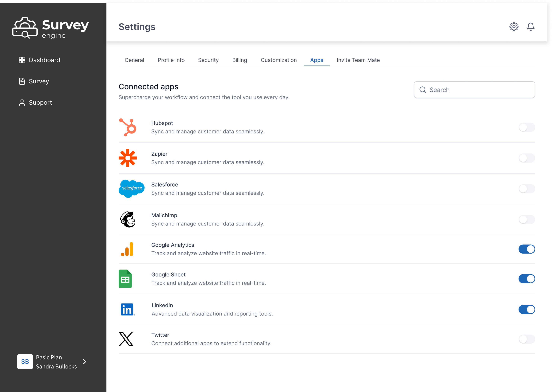Select the Apps tab
This screenshot has height=392, width=552.
click(317, 60)
